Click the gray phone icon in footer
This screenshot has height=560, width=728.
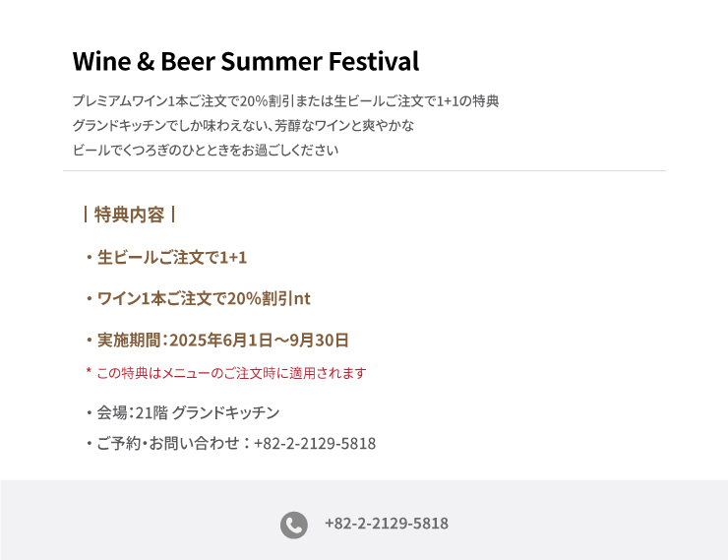point(293,525)
